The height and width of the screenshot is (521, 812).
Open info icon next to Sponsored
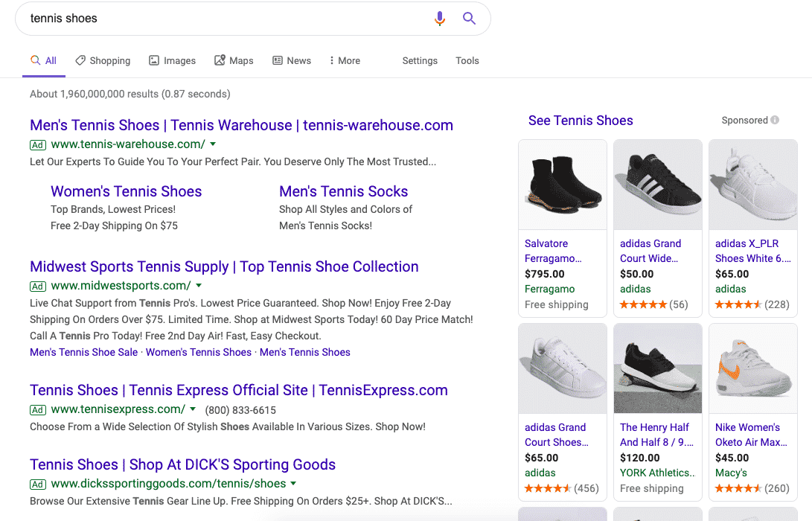[775, 120]
